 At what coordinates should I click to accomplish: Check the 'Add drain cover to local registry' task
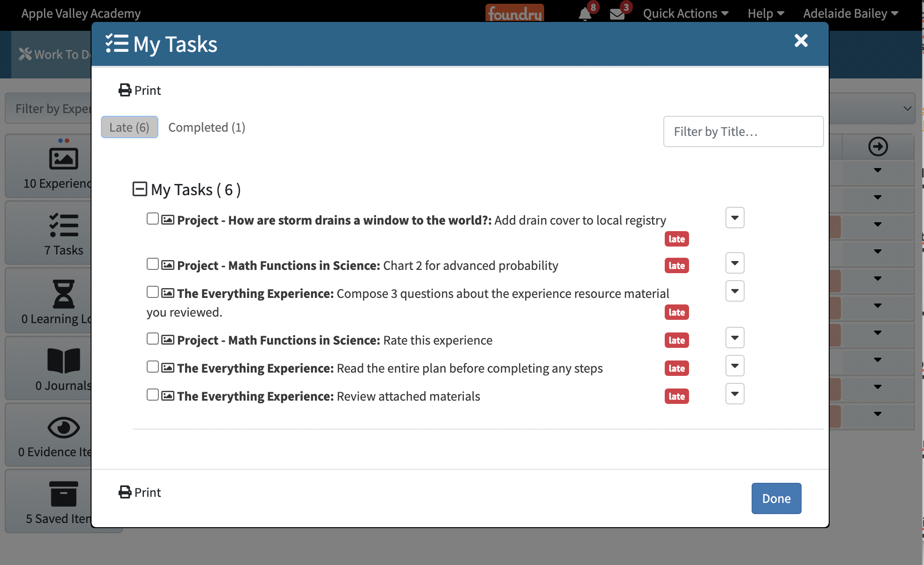pos(152,219)
